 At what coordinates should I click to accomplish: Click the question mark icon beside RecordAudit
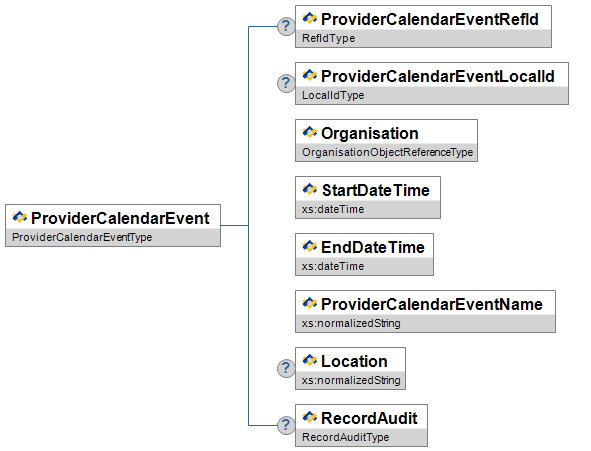pos(286,425)
